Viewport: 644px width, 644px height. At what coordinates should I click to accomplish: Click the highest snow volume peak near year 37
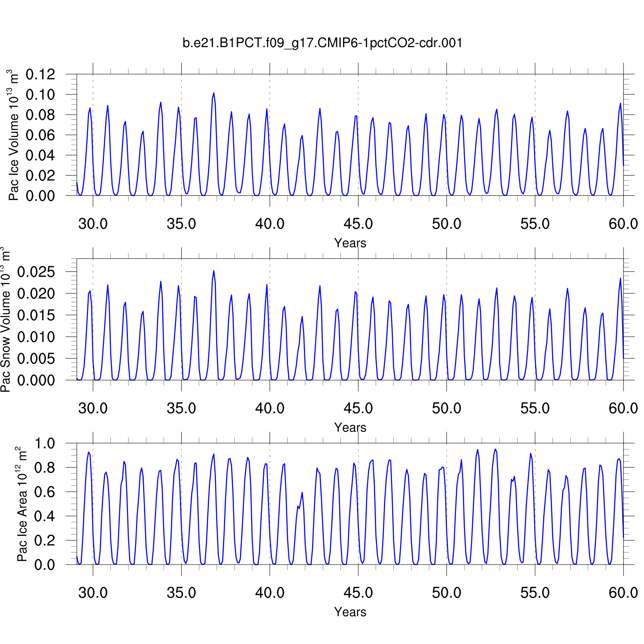click(x=214, y=271)
